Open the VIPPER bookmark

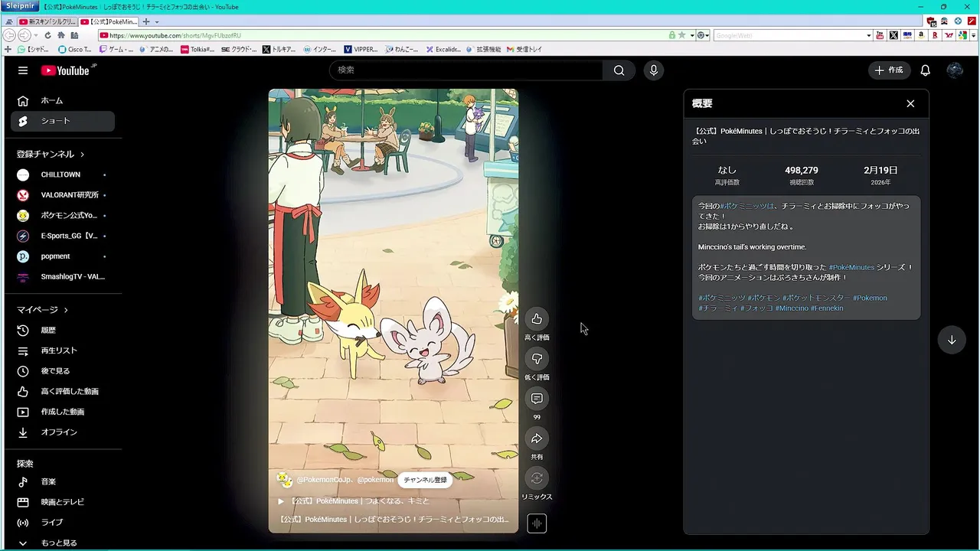coord(361,49)
